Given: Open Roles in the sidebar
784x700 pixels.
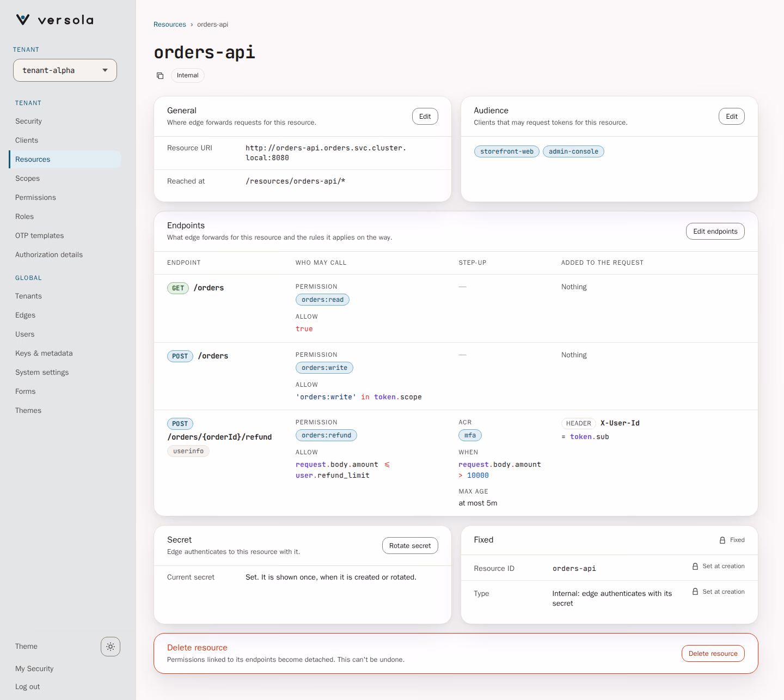Looking at the screenshot, I should (65, 217).
